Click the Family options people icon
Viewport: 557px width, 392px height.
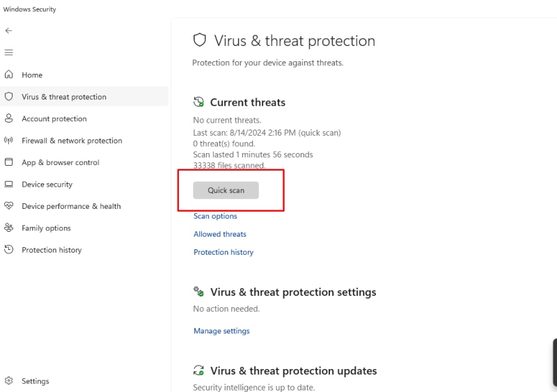point(8,228)
